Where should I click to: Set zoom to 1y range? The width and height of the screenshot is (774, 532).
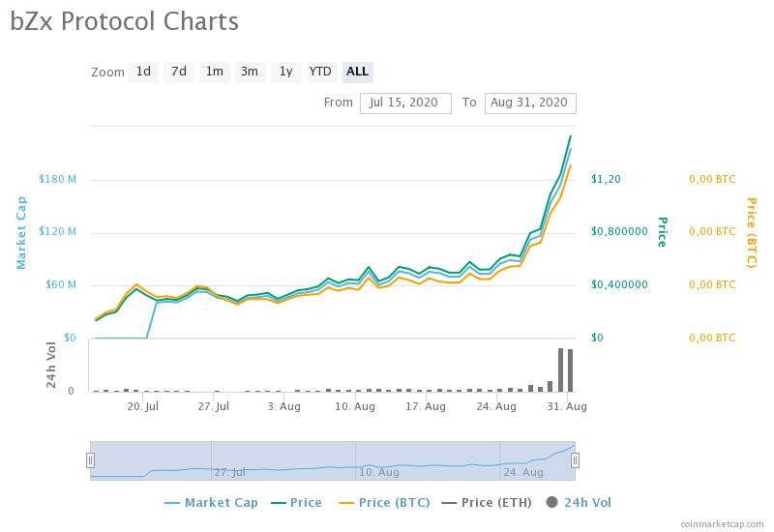pyautogui.click(x=285, y=72)
